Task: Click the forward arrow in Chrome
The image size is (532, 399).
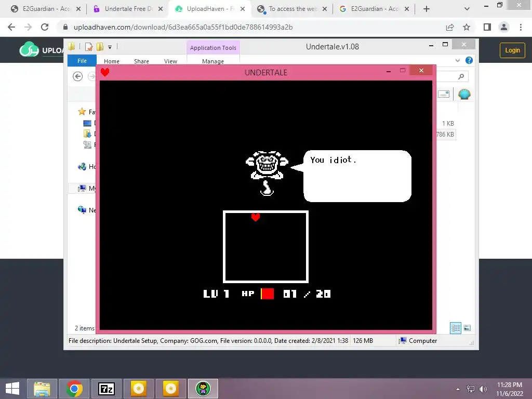Action: tap(28, 27)
